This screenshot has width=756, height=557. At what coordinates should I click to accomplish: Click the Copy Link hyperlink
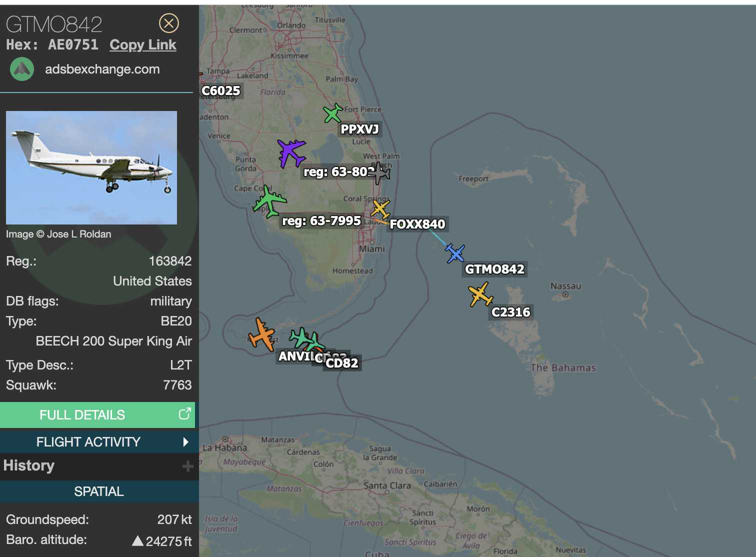pyautogui.click(x=142, y=45)
